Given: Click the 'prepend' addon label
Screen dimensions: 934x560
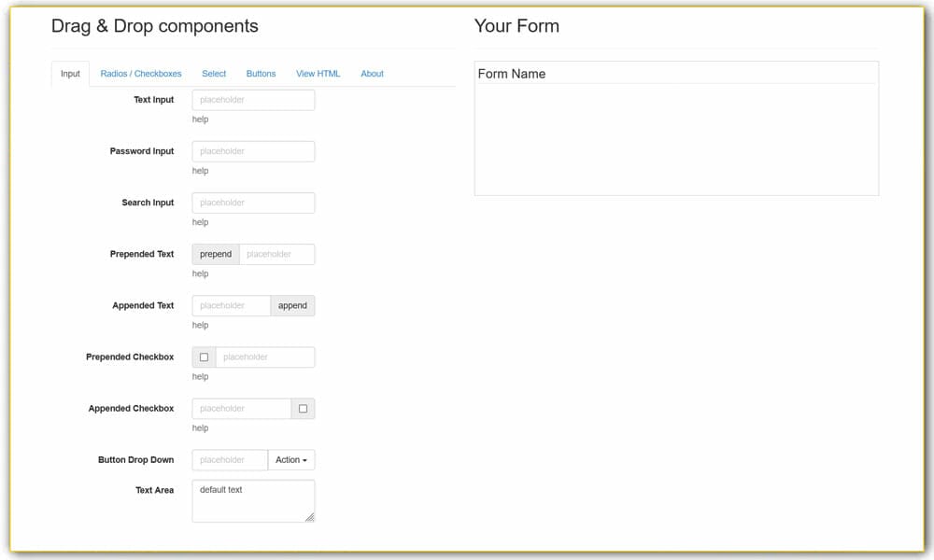Looking at the screenshot, I should pyautogui.click(x=216, y=254).
